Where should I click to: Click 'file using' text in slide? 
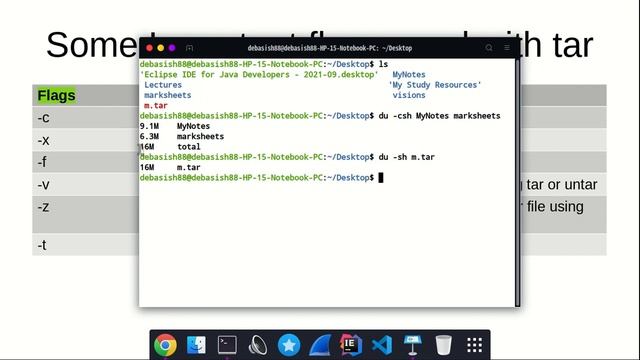[555, 207]
